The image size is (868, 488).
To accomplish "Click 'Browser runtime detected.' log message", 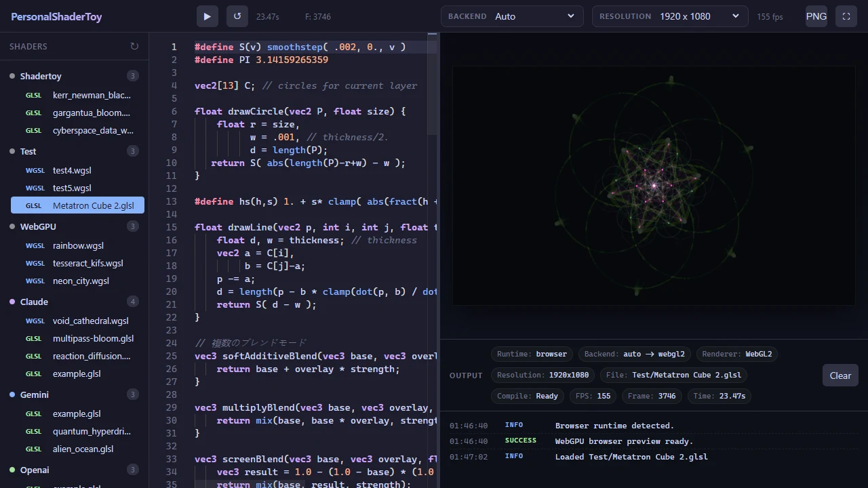I will 614,426.
